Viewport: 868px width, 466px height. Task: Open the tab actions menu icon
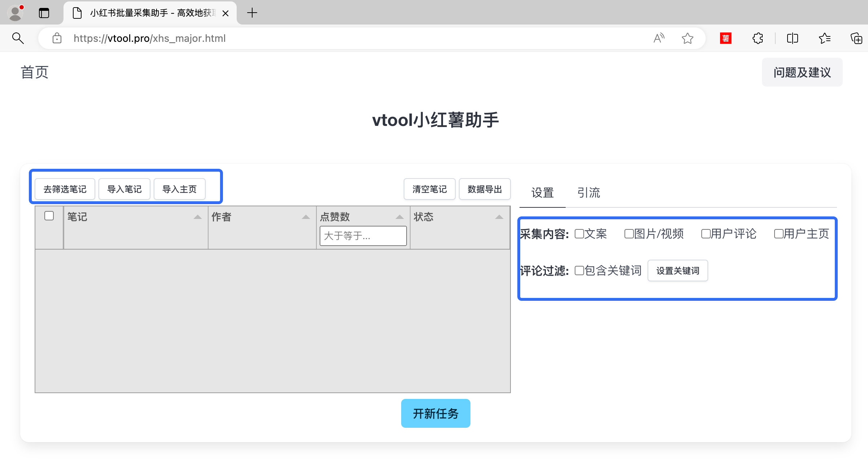pyautogui.click(x=44, y=13)
